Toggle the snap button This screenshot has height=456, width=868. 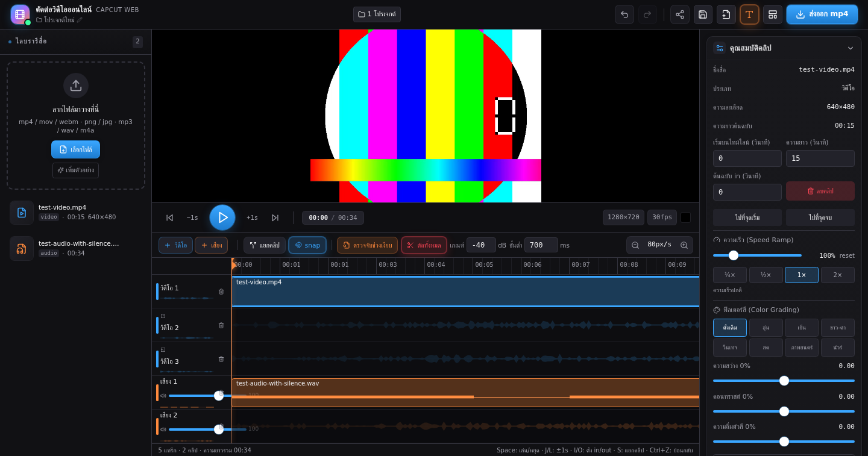tap(307, 245)
